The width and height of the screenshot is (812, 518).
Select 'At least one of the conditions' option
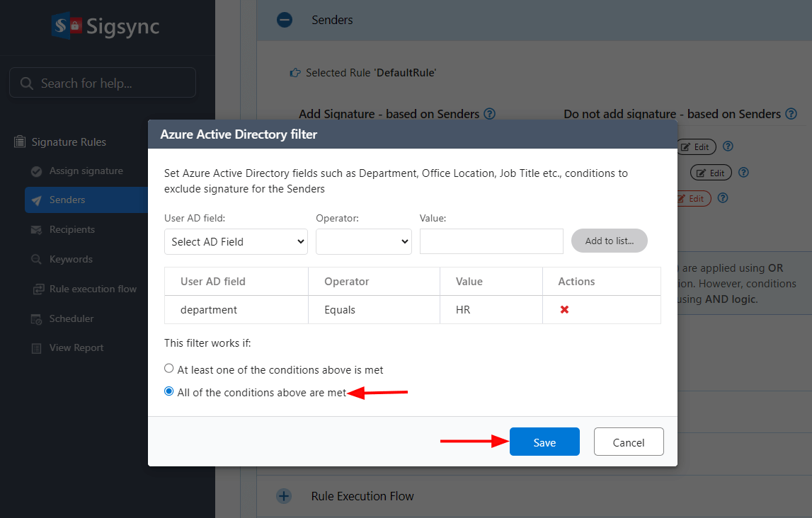[169, 369]
